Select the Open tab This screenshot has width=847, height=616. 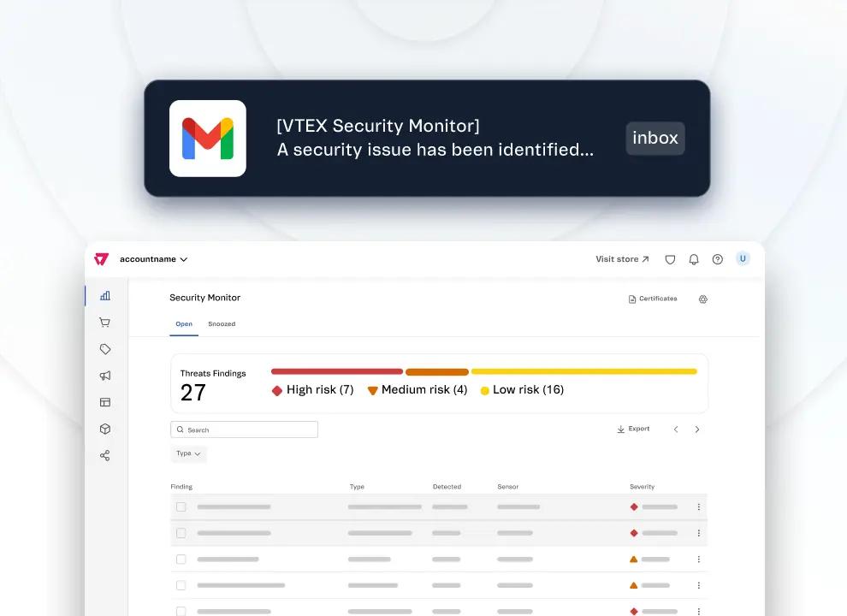(184, 324)
